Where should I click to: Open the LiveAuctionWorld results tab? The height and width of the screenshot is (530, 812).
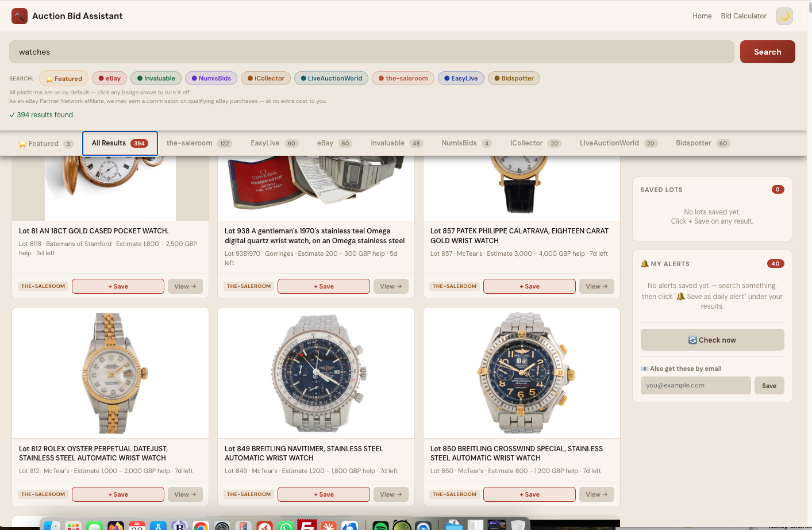pos(618,143)
